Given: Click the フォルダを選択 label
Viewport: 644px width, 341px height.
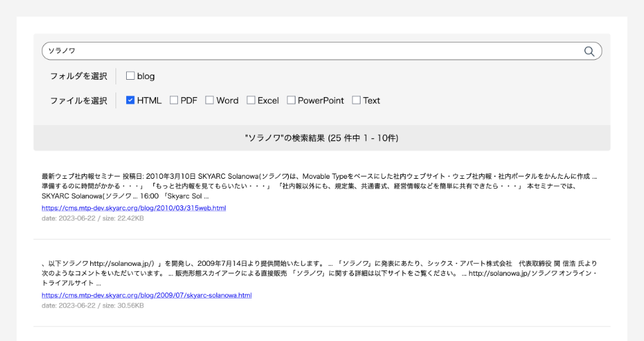Looking at the screenshot, I should [78, 76].
